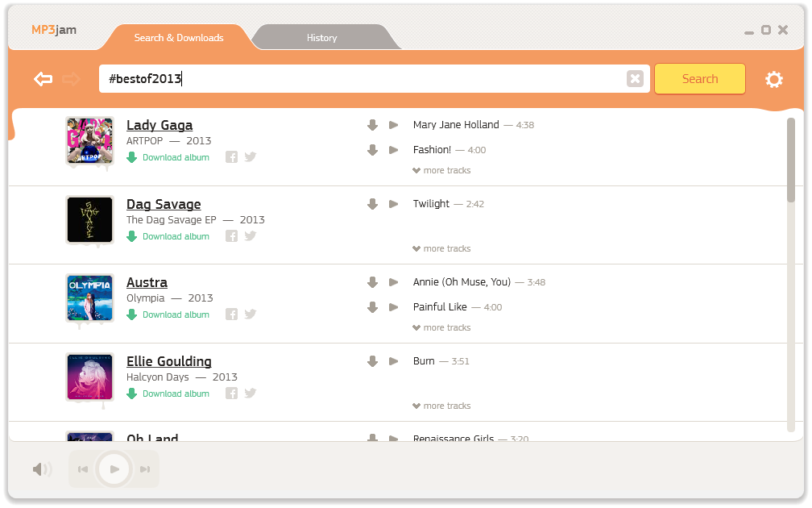Download the track Mary Jane Holland
This screenshot has height=508, width=812.
[372, 125]
